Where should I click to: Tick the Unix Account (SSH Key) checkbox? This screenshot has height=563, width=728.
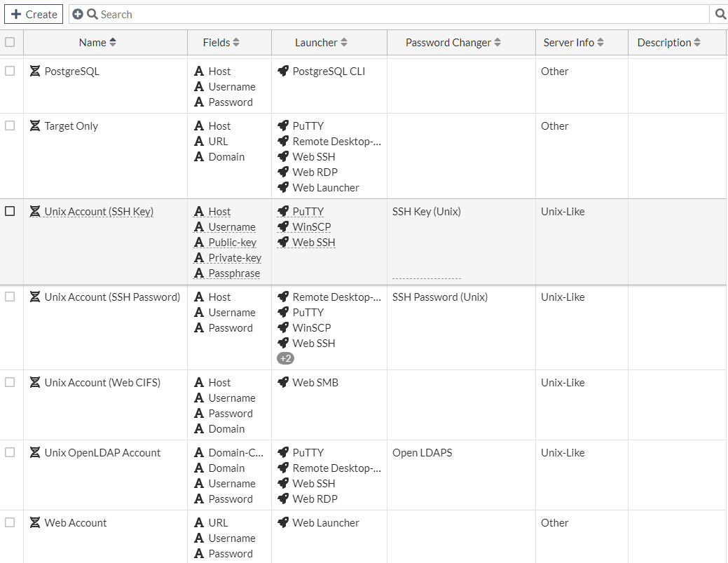coord(10,211)
